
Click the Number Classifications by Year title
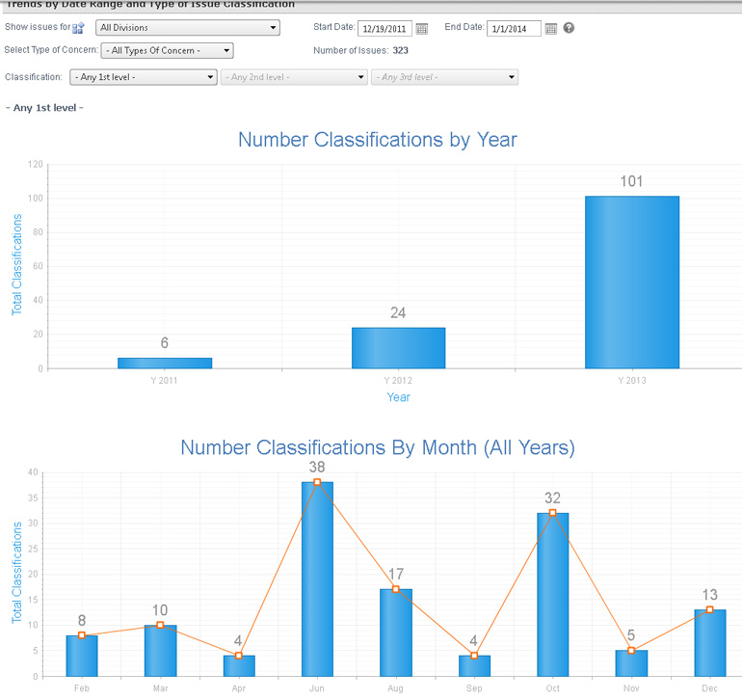coord(378,140)
